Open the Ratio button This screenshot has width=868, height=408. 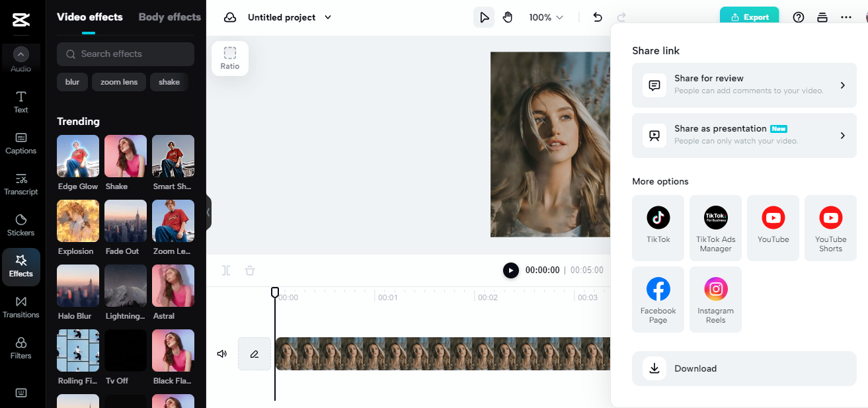[230, 58]
